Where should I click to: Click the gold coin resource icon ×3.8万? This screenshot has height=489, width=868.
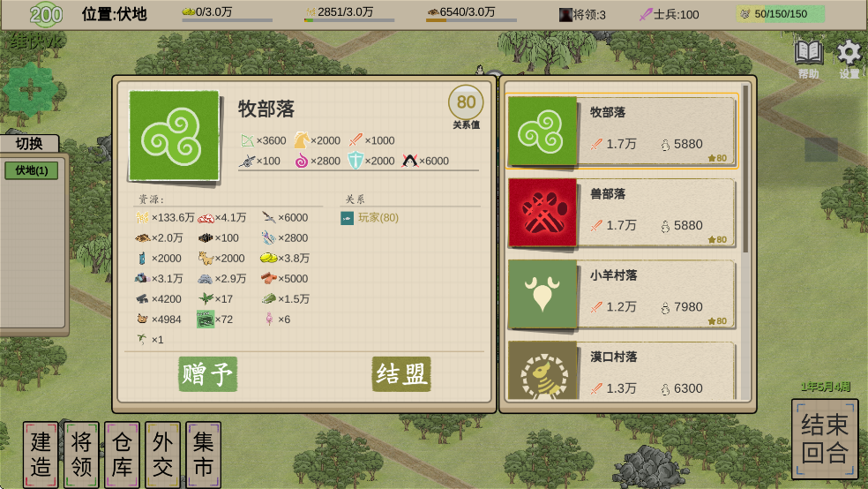point(268,258)
